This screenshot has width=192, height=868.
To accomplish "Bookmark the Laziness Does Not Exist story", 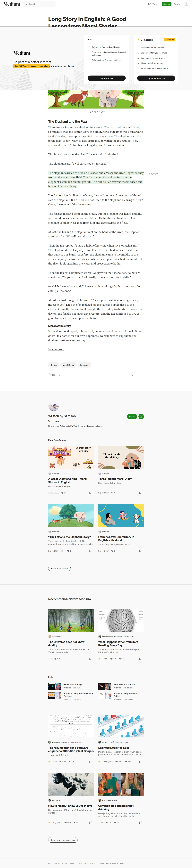I will pyautogui.click(x=140, y=762).
